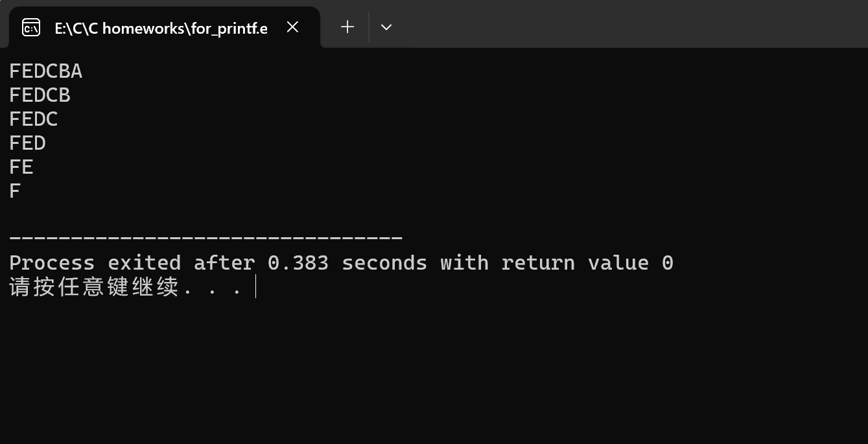Click the terminal icon in the tab
Screen dimensions: 868x444
point(31,27)
